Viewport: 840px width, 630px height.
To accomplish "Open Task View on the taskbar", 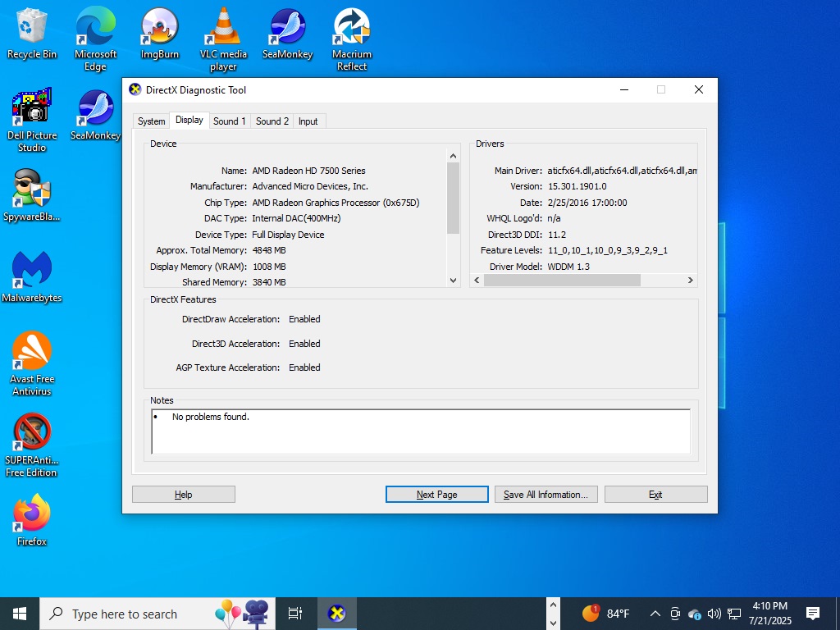I will pos(295,614).
